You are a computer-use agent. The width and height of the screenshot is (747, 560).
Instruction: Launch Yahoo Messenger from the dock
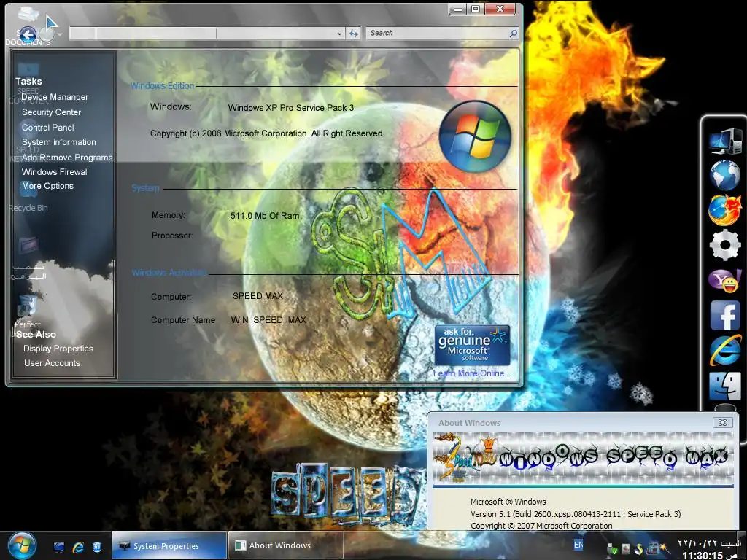(x=724, y=280)
